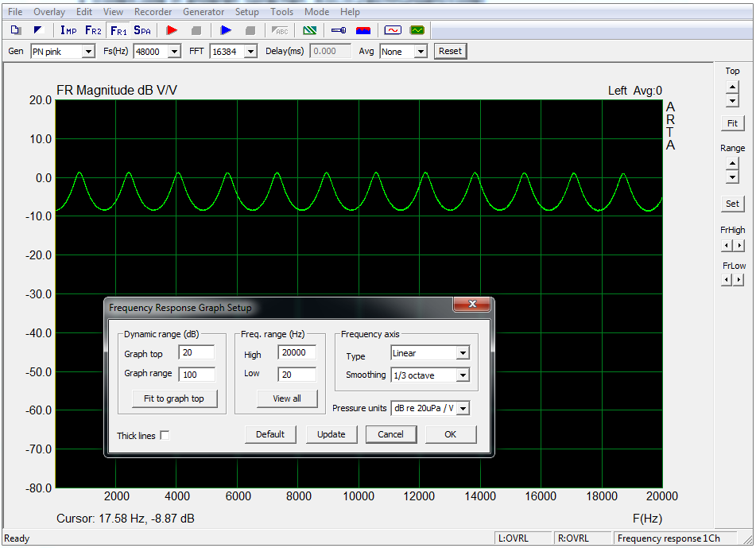Select the FR1 single-channel mode icon

tap(118, 30)
